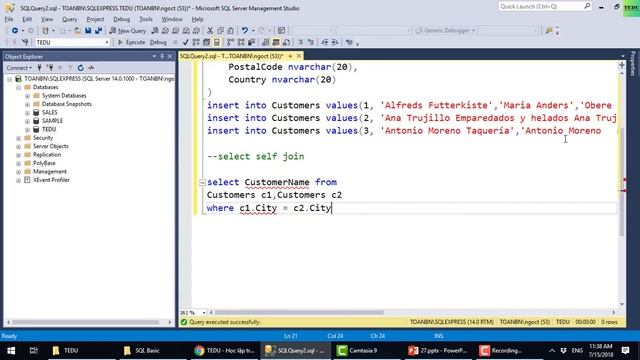640x360 pixels.
Task: Toggle auto-hide pin on Object Explorer
Action: point(162,56)
